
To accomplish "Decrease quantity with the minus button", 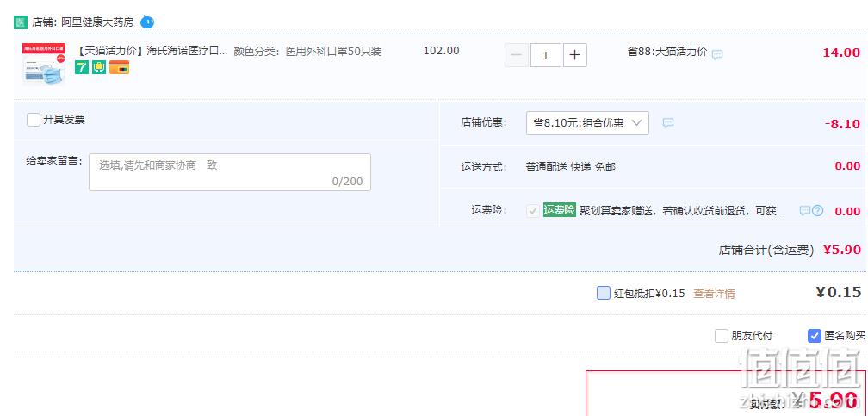I will pyautogui.click(x=517, y=55).
